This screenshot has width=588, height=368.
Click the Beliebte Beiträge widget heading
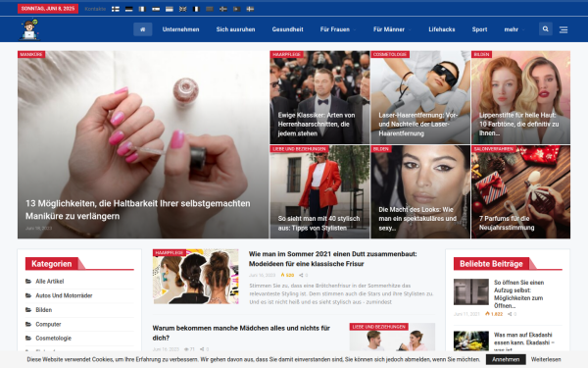point(491,264)
